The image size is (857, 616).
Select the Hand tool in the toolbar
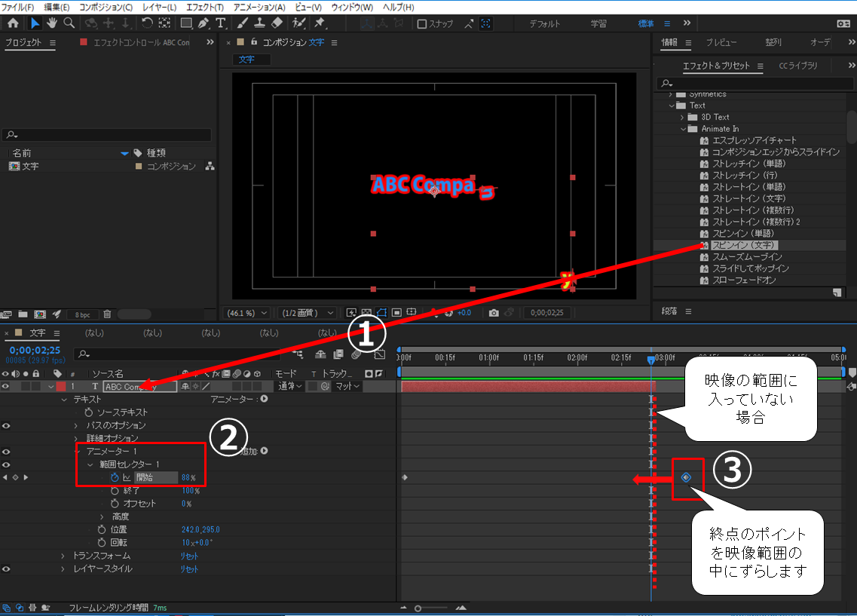(51, 23)
